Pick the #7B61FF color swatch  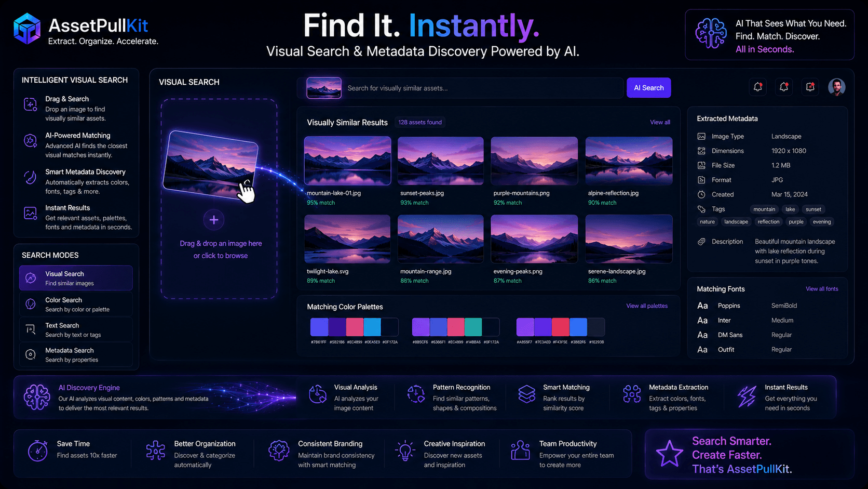pyautogui.click(x=319, y=327)
